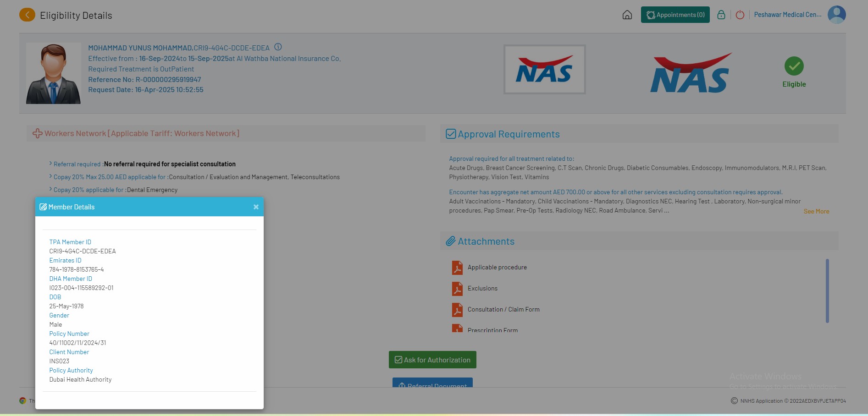Click the member name MOHAMMAD YUNUS MOHAMMAD
868x416 pixels.
140,48
